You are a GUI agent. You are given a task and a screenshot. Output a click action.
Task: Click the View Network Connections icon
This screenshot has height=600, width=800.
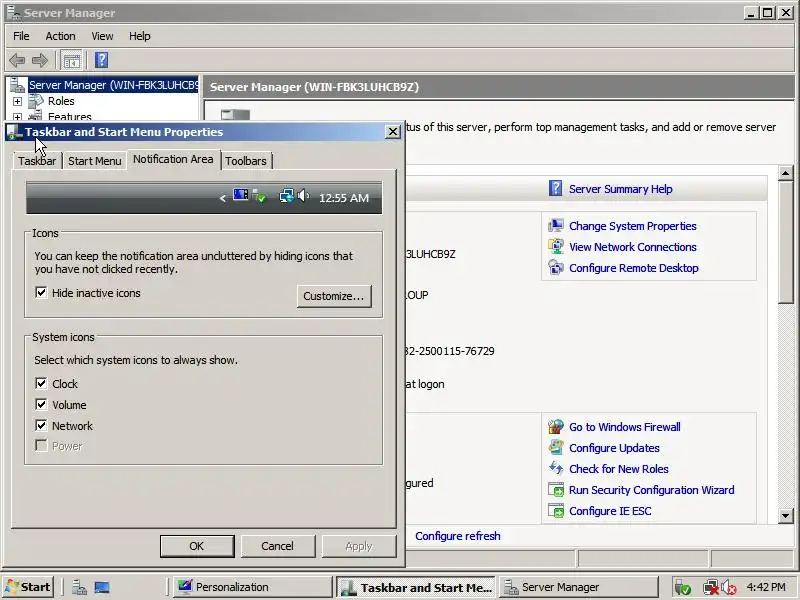pyautogui.click(x=555, y=246)
